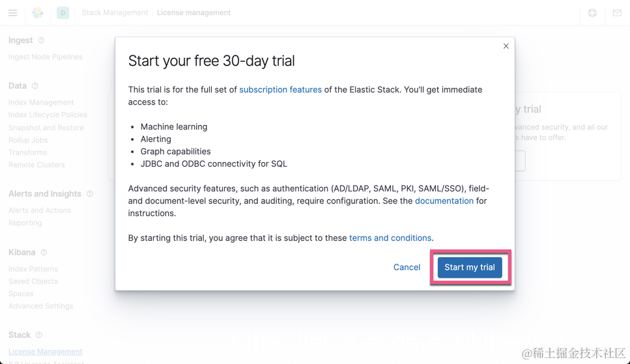
Task: Open the terms and conditions link
Action: (x=390, y=238)
